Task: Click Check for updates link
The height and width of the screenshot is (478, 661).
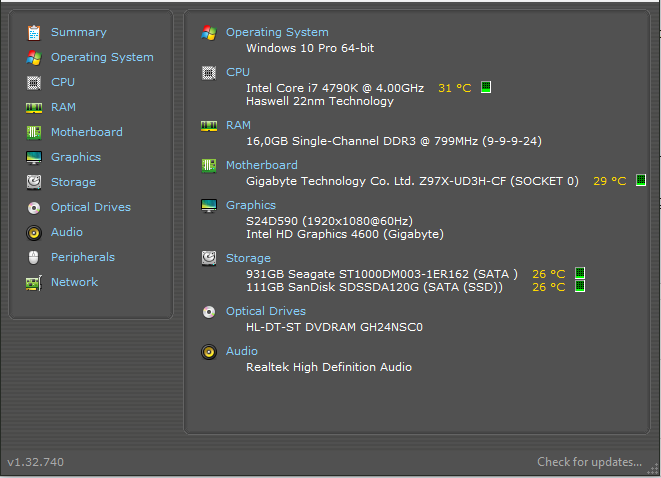Action: point(589,462)
